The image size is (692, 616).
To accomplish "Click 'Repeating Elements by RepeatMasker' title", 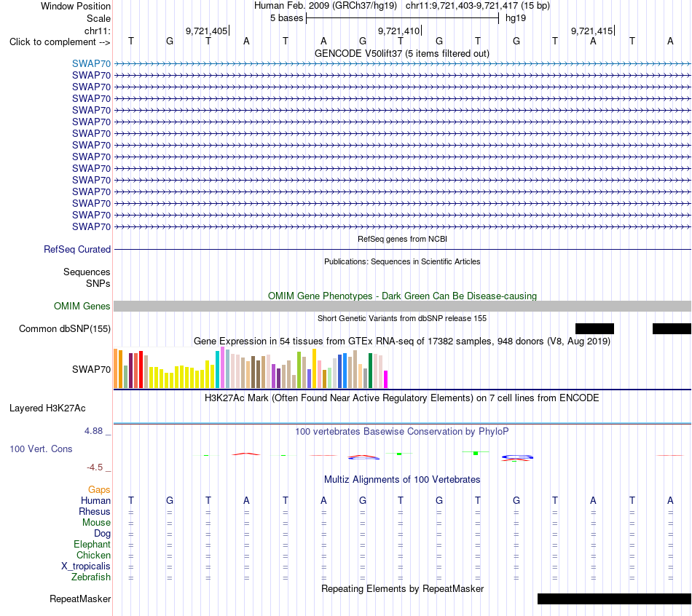I will (402, 588).
